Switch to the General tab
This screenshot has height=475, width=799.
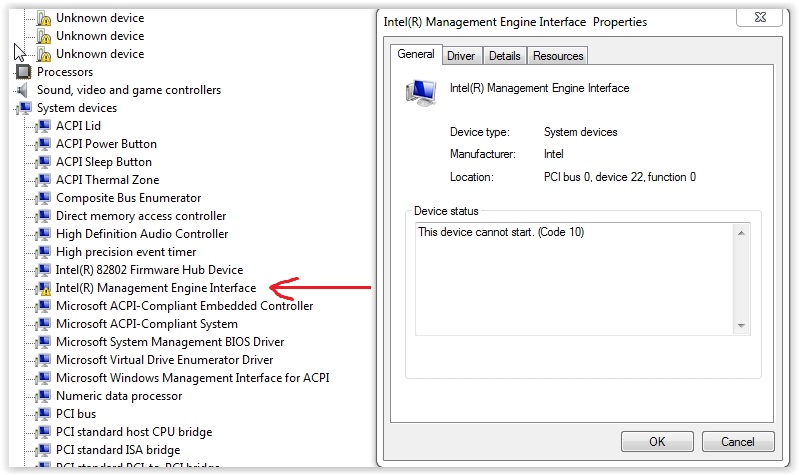pos(416,54)
